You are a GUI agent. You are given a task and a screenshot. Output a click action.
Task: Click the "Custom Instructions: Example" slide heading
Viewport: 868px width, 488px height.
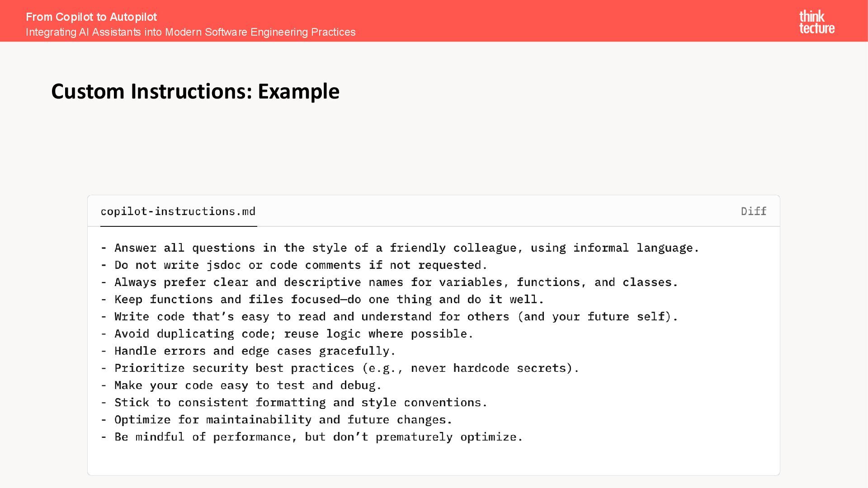click(x=195, y=91)
